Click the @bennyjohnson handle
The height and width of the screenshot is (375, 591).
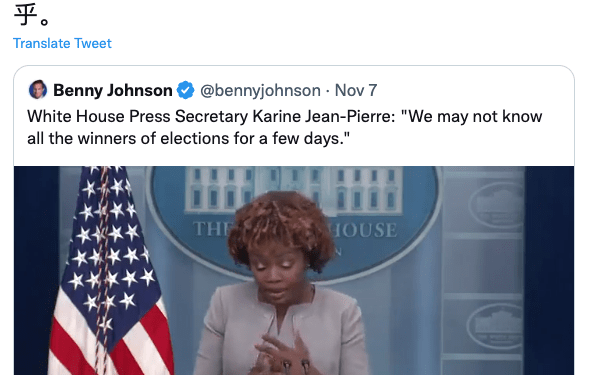[x=260, y=90]
